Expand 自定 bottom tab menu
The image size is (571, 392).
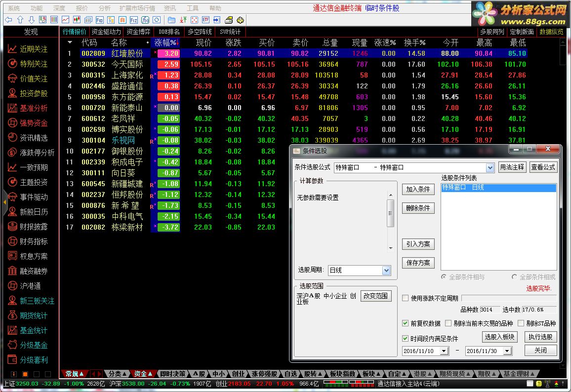click(397, 374)
